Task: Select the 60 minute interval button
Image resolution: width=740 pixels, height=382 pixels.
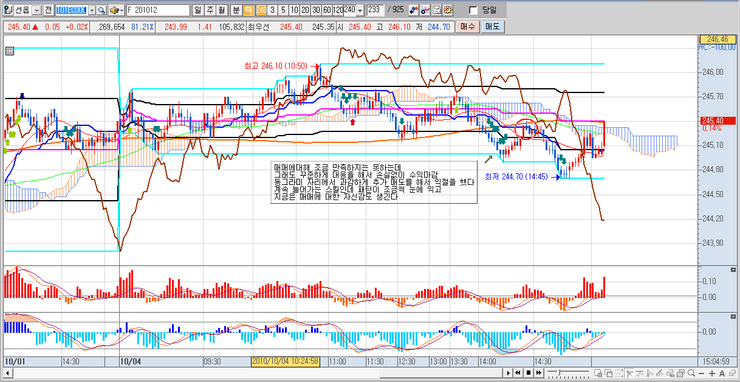Action: [327, 10]
